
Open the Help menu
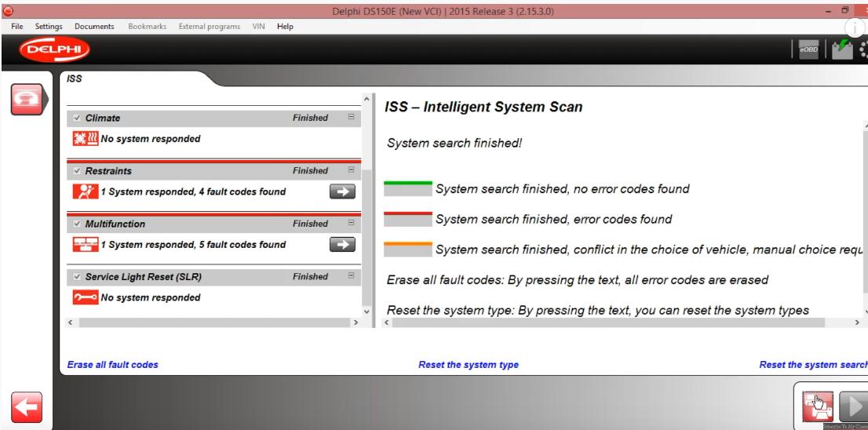click(285, 27)
